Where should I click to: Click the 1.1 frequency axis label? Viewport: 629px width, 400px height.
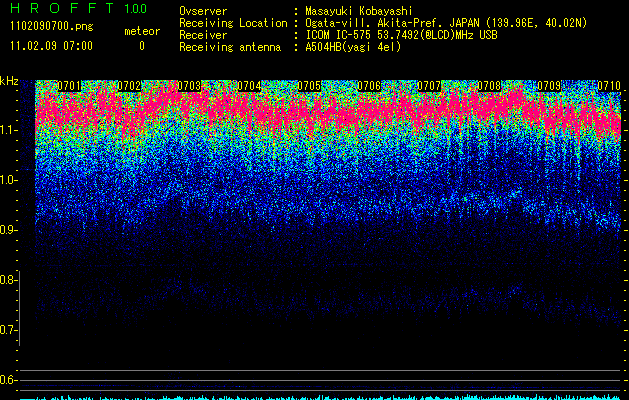(9, 130)
